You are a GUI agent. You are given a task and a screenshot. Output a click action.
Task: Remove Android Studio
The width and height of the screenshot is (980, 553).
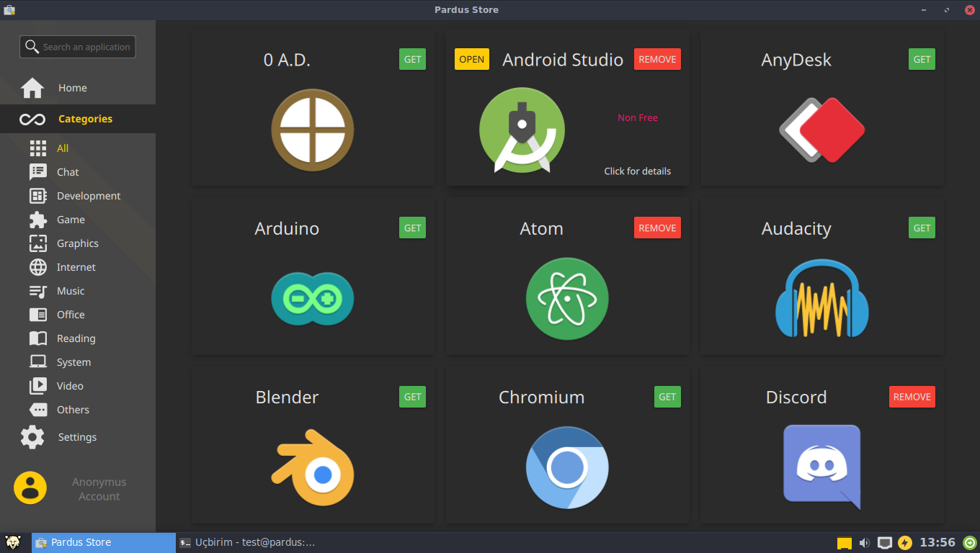coord(657,59)
